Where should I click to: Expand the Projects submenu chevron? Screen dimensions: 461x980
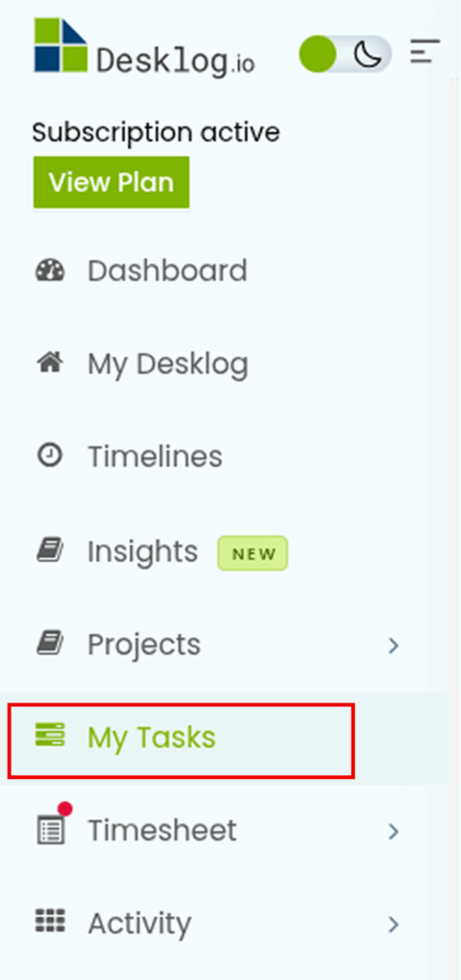coord(393,645)
